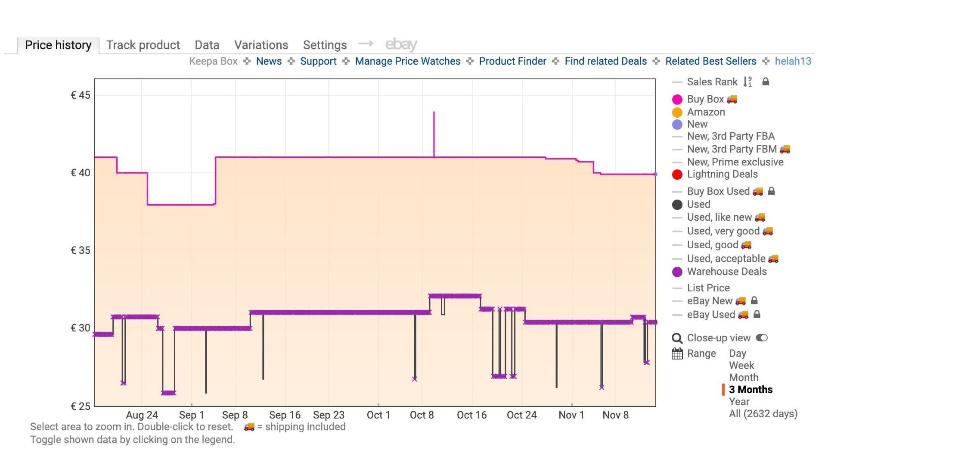Toggle the Close-up view switch

tap(762, 338)
